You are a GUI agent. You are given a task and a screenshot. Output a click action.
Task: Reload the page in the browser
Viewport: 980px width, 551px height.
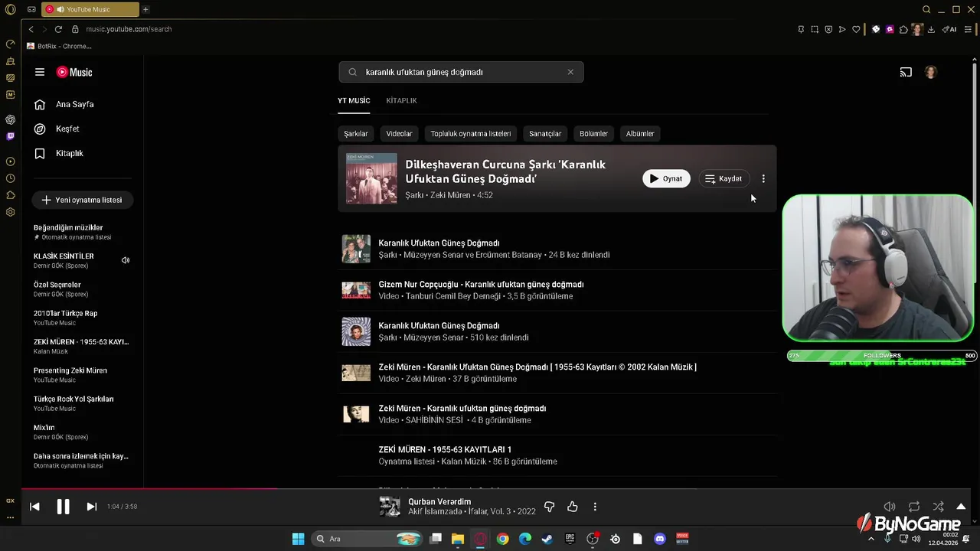(58, 29)
